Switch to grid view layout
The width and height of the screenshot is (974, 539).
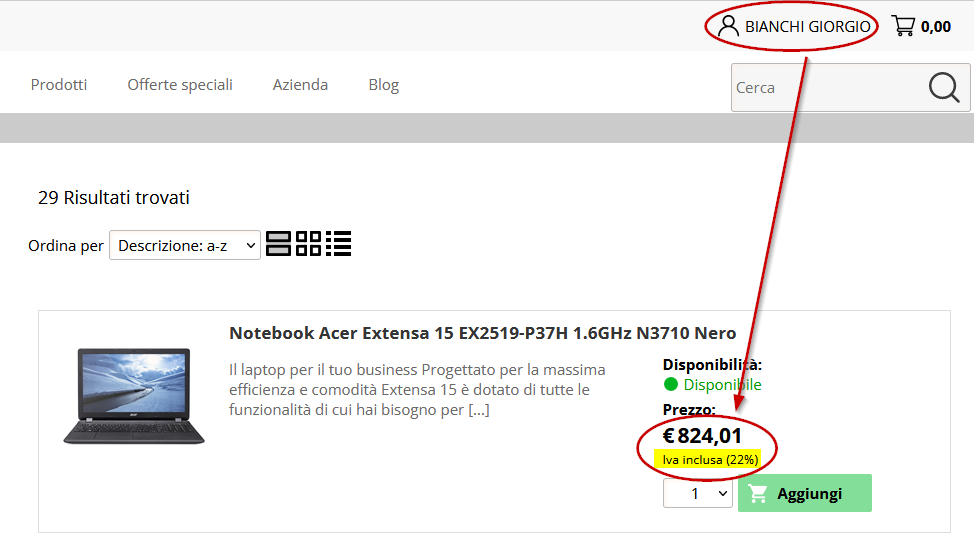(x=309, y=243)
